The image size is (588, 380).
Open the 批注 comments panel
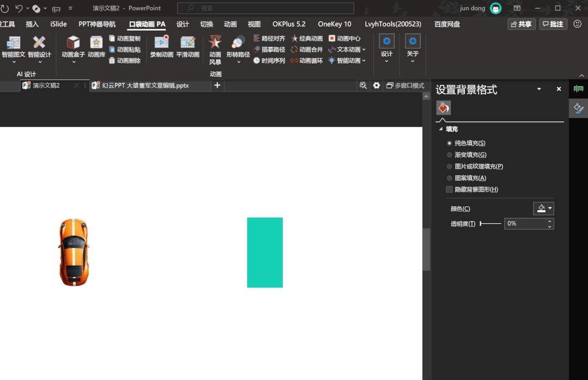pyautogui.click(x=553, y=24)
